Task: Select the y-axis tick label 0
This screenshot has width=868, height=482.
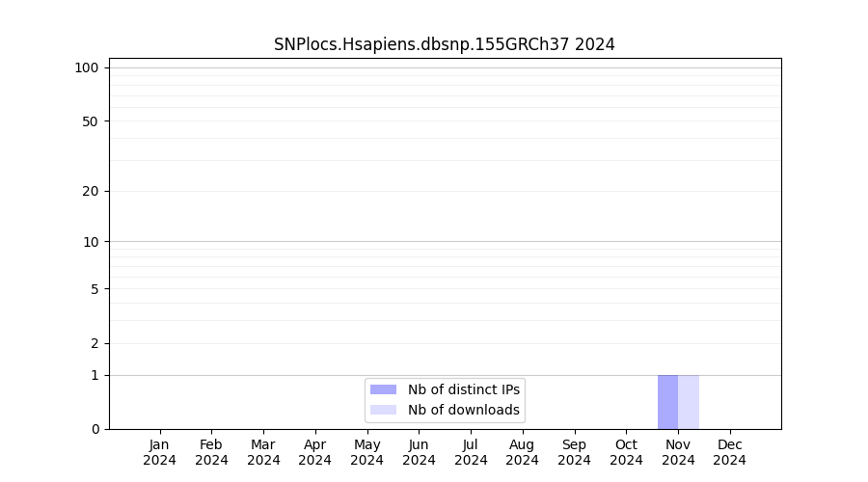Action: (95, 429)
